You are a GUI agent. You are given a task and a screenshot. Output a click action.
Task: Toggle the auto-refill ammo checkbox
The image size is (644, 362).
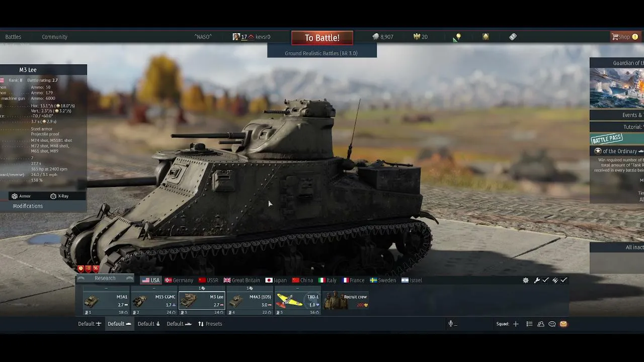click(564, 281)
